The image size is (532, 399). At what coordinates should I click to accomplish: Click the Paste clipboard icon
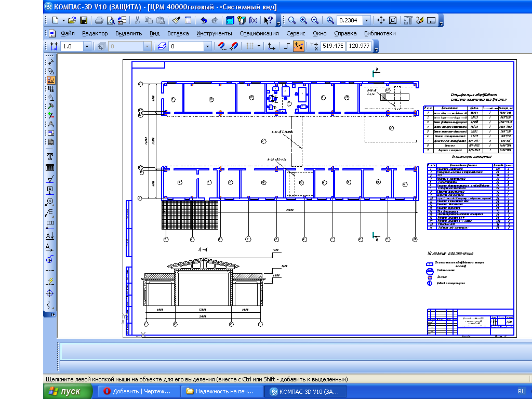(x=160, y=20)
